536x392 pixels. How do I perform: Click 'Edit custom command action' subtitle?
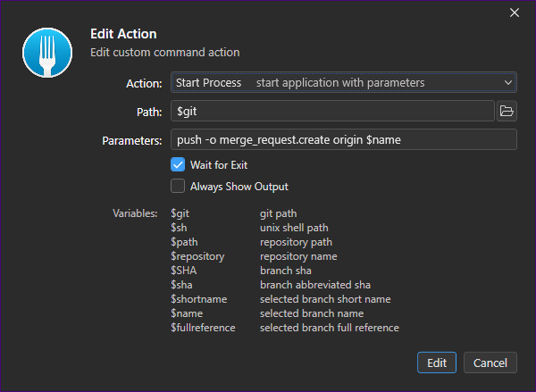tap(164, 53)
